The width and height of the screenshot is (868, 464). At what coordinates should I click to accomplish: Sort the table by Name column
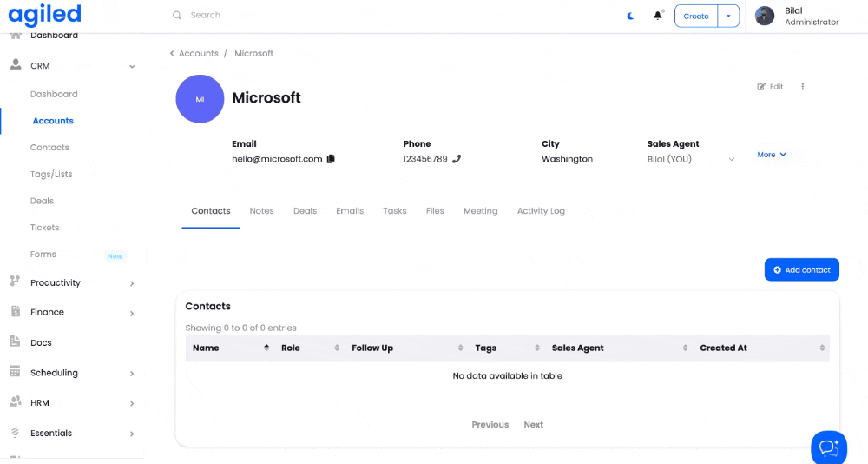(x=266, y=348)
